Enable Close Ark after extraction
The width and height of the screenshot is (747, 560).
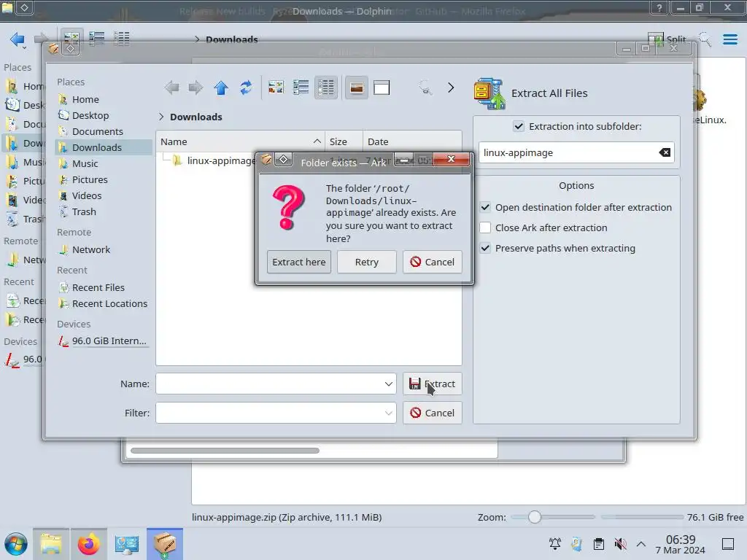pyautogui.click(x=485, y=227)
